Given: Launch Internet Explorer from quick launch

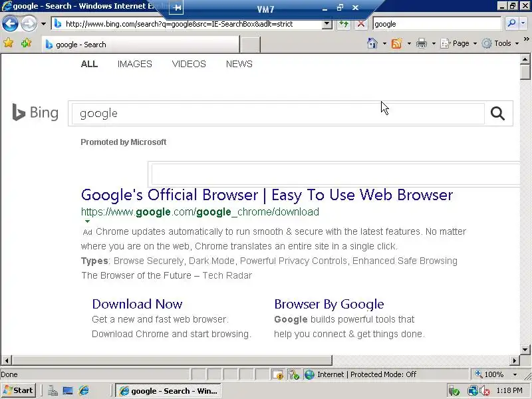Looking at the screenshot, I should [x=84, y=391].
